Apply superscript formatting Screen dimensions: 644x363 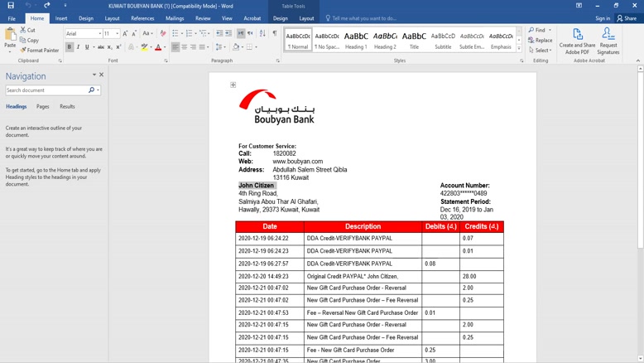118,47
